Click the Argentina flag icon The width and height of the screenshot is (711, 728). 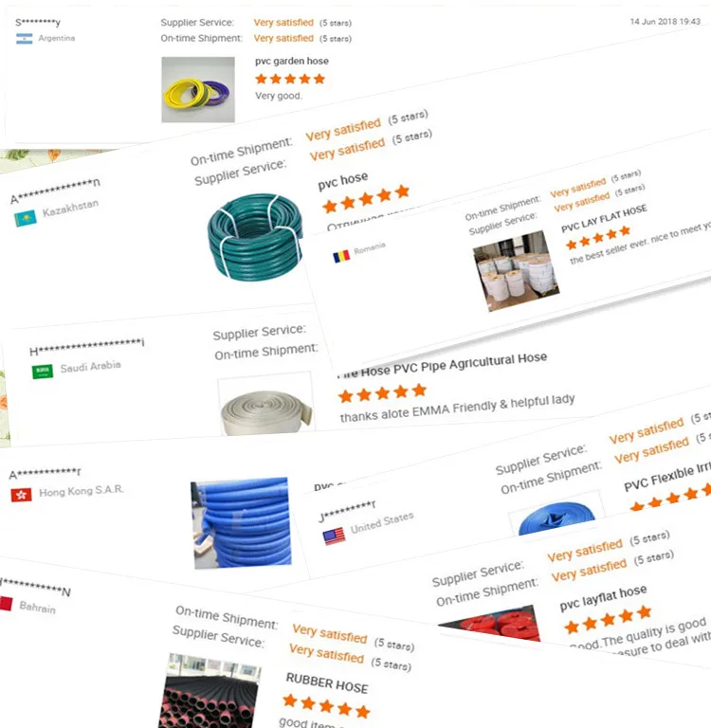click(24, 39)
